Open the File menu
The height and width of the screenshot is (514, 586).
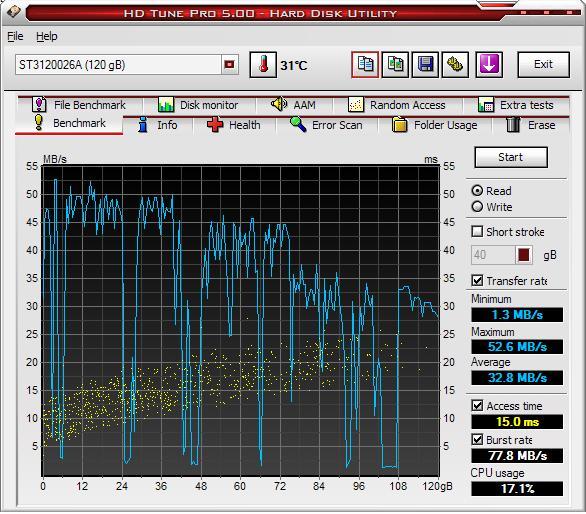coord(15,36)
